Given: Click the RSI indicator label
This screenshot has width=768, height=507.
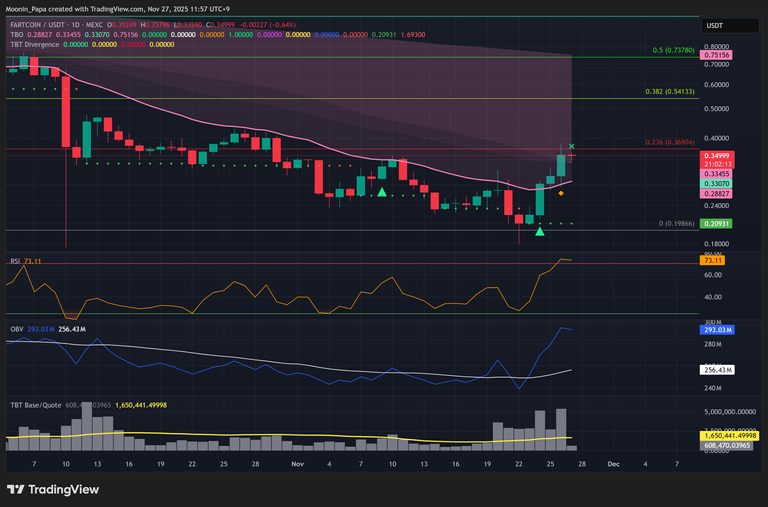Looking at the screenshot, I should tap(16, 260).
